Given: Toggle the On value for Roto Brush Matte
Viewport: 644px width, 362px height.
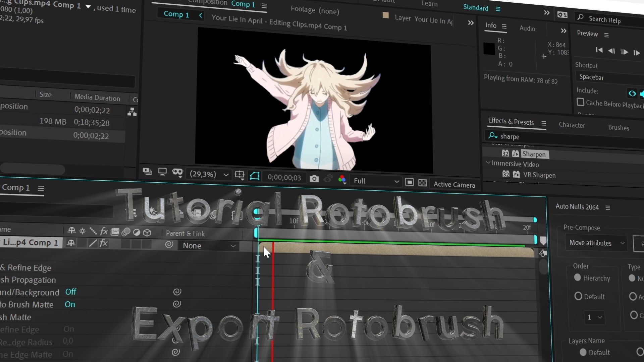Looking at the screenshot, I should click(70, 304).
